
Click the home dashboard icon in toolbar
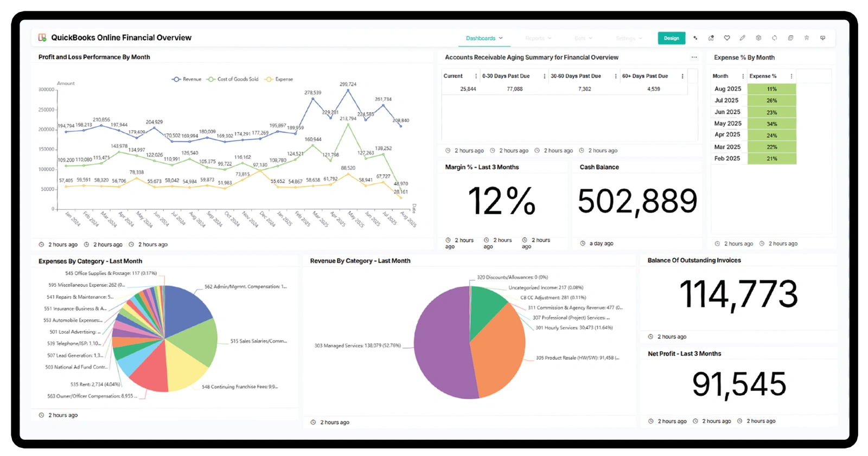point(711,38)
